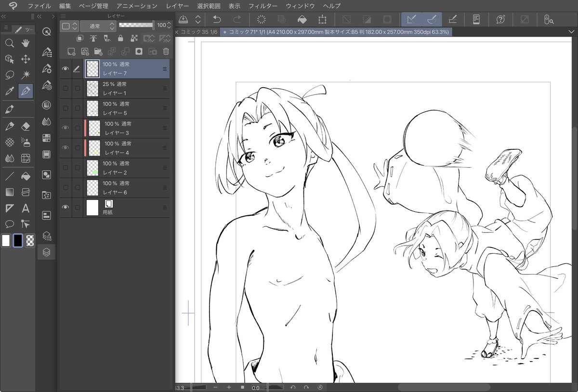Viewport: 578px width, 392px height.
Task: Select the Hand tool
Action: point(25,43)
